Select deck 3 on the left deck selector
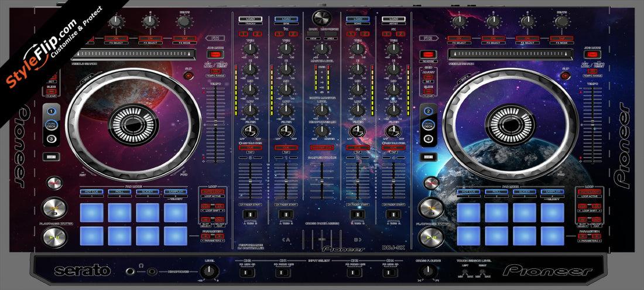The image size is (644, 290). [x=51, y=139]
